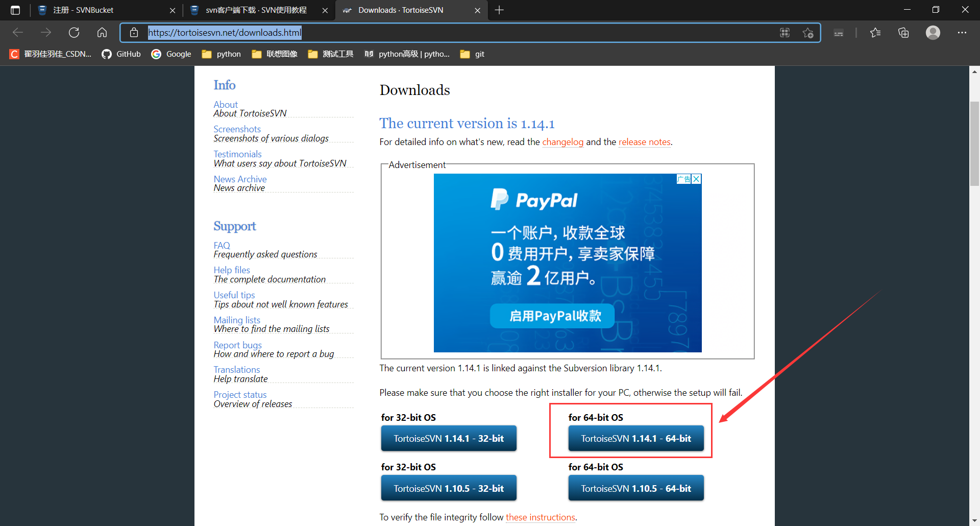The height and width of the screenshot is (526, 980).
Task: Open the changelog link
Action: (562, 142)
